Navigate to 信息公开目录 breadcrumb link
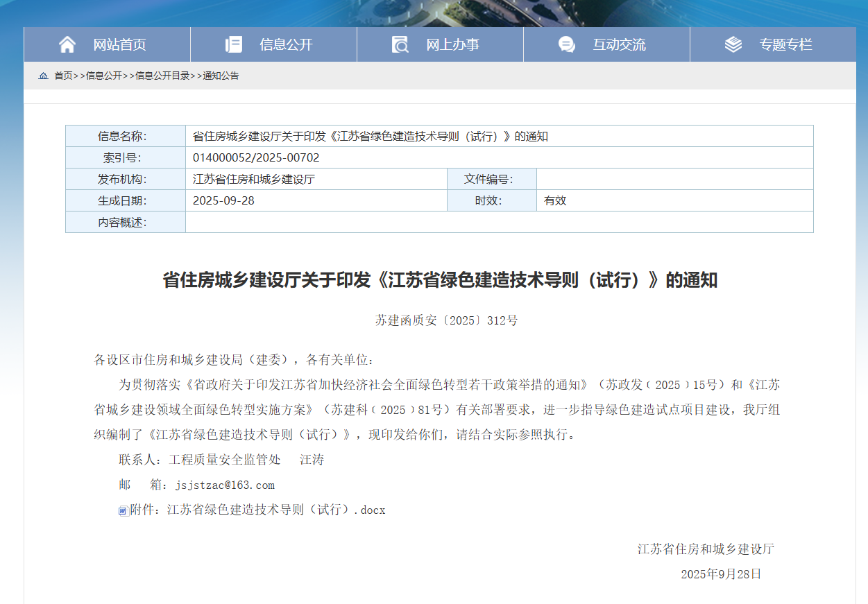 162,76
